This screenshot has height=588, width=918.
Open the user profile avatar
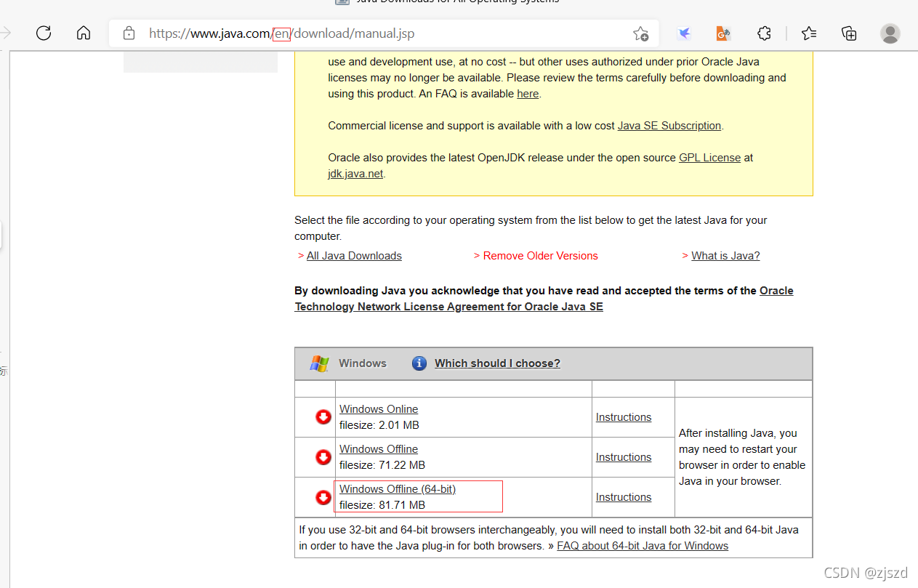pos(890,33)
